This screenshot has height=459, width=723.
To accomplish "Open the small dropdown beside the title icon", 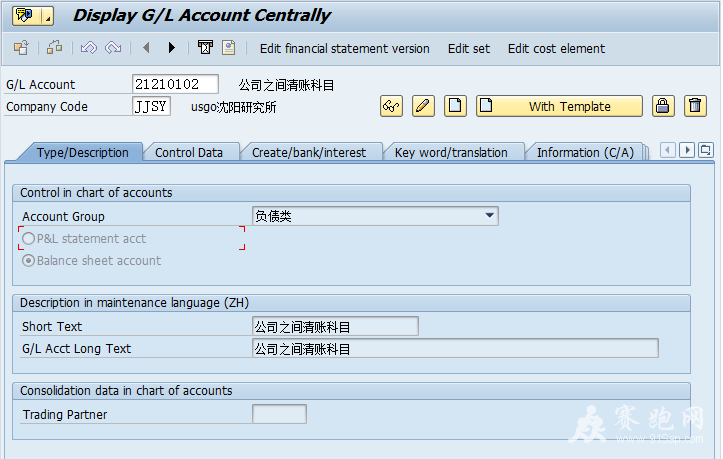I will click(x=47, y=16).
